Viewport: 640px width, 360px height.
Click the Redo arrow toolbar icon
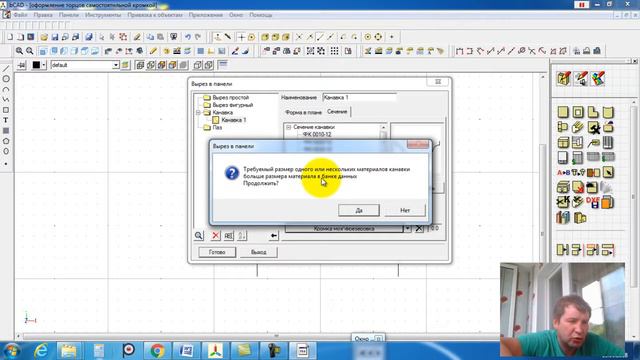198,37
